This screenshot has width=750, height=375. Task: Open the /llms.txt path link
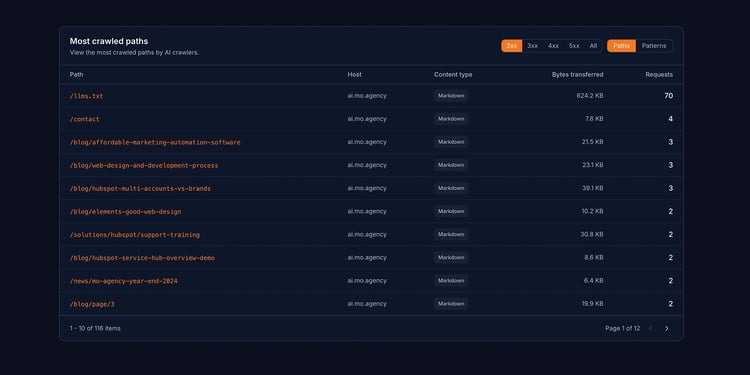(x=87, y=96)
